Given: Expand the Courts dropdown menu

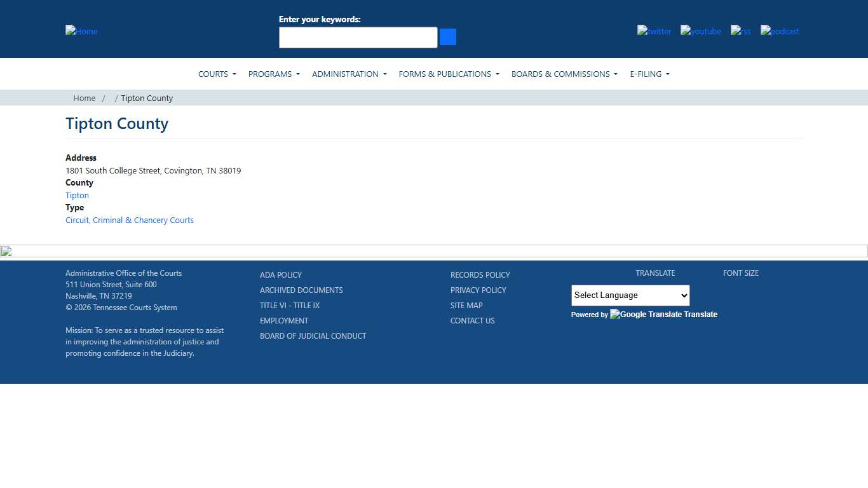Looking at the screenshot, I should point(217,74).
